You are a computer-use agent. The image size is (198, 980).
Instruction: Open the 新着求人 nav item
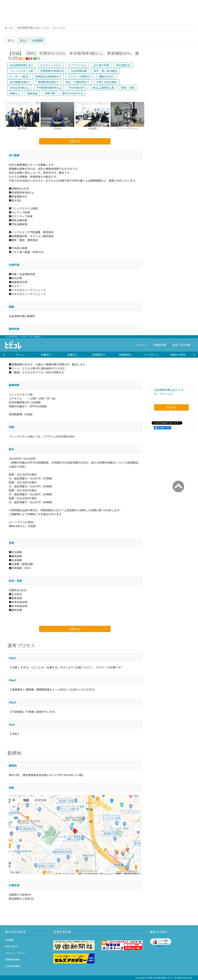(x=46, y=355)
